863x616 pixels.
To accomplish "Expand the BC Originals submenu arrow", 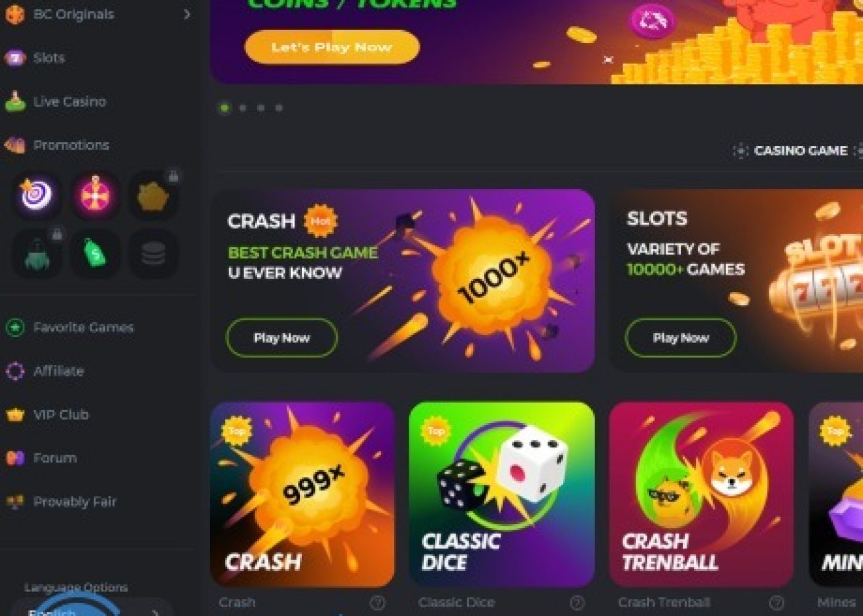I will 187,14.
